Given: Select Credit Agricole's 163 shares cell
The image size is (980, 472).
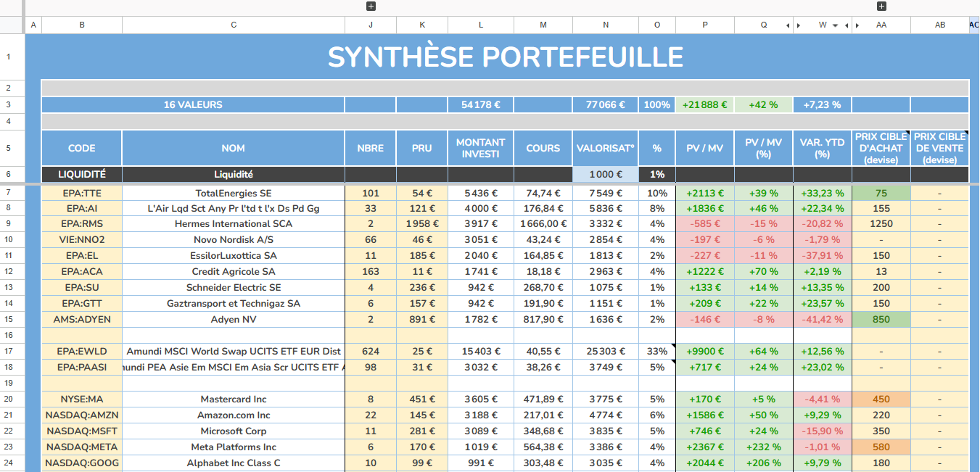Looking at the screenshot, I should click(371, 272).
